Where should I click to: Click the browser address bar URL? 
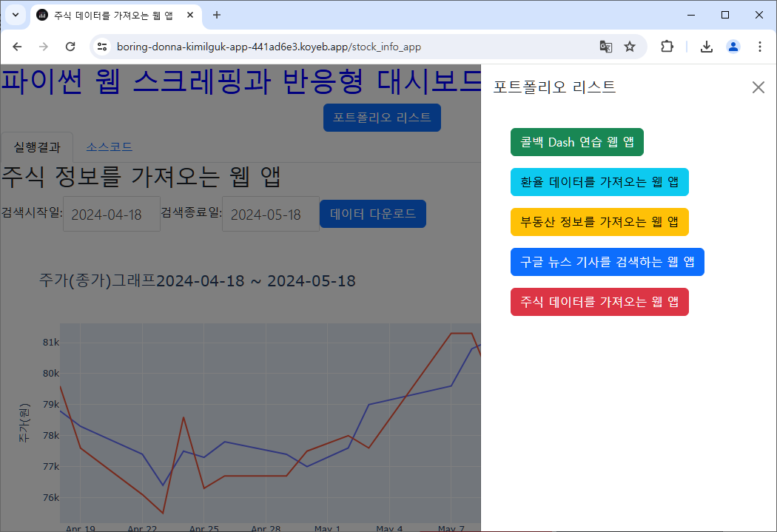point(269,47)
